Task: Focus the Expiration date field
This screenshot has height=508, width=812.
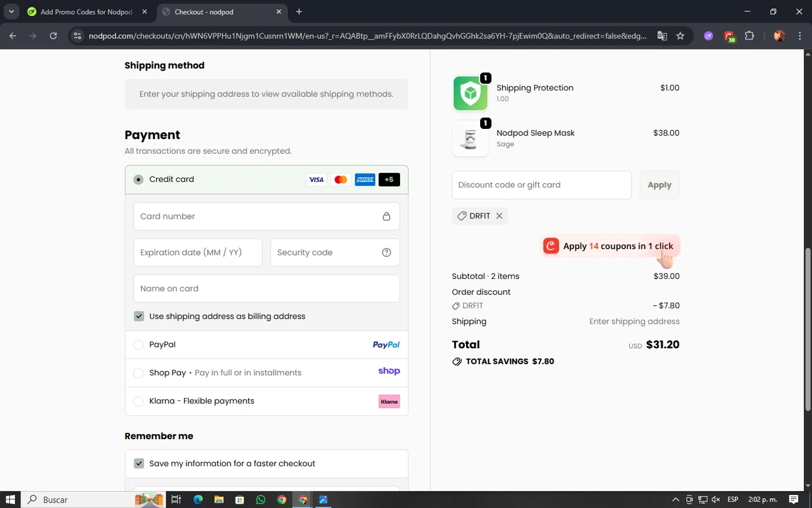Action: click(198, 252)
